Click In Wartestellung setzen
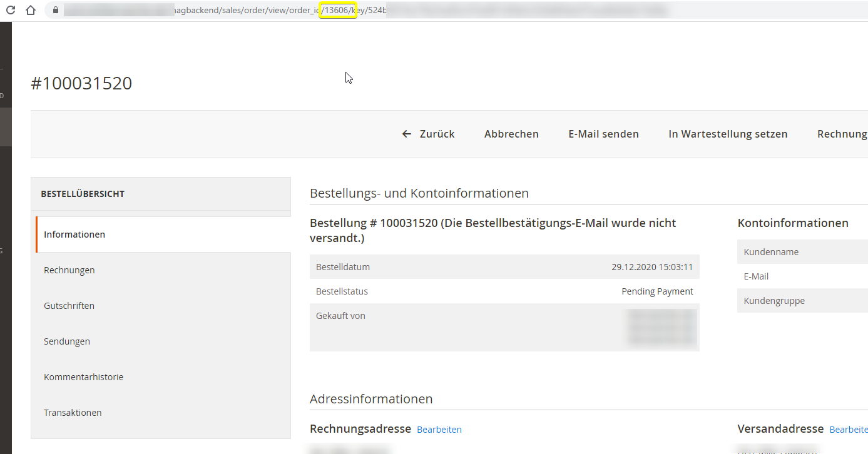Screen dimensions: 868x454 click(728, 134)
